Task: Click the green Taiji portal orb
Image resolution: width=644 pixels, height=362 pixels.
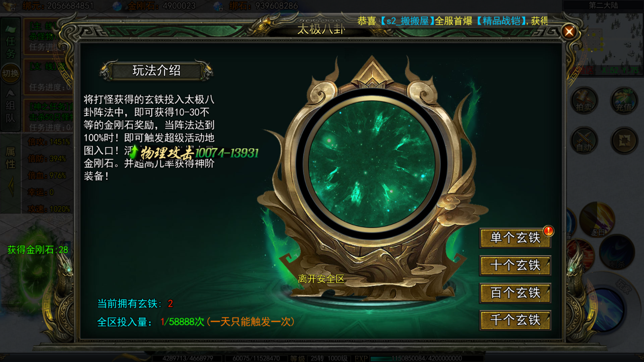Action: tap(372, 164)
